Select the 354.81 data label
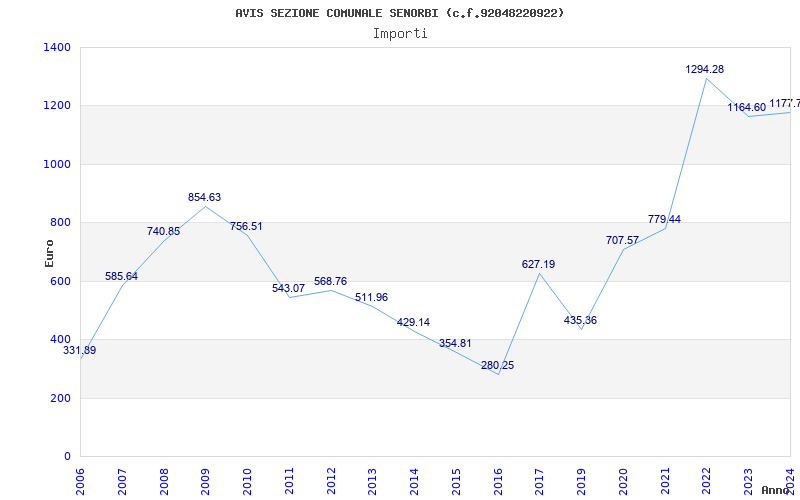Screen dimensions: 800x500 [x=455, y=343]
